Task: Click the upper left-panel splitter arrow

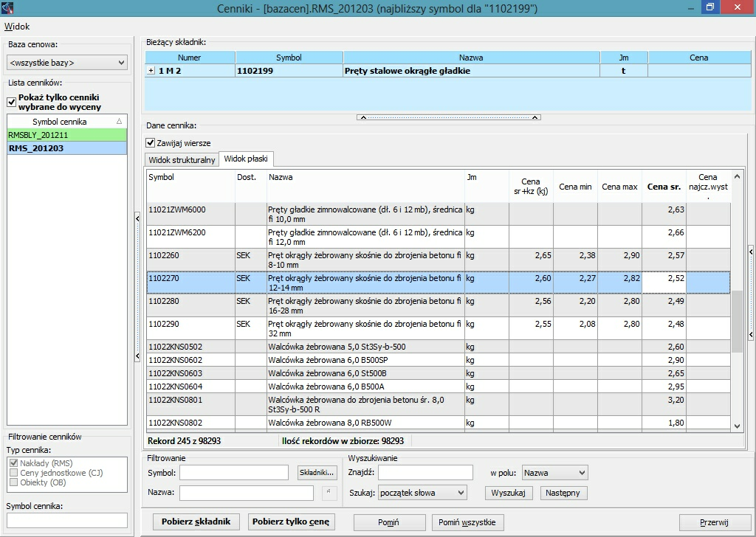Action: tap(137, 218)
